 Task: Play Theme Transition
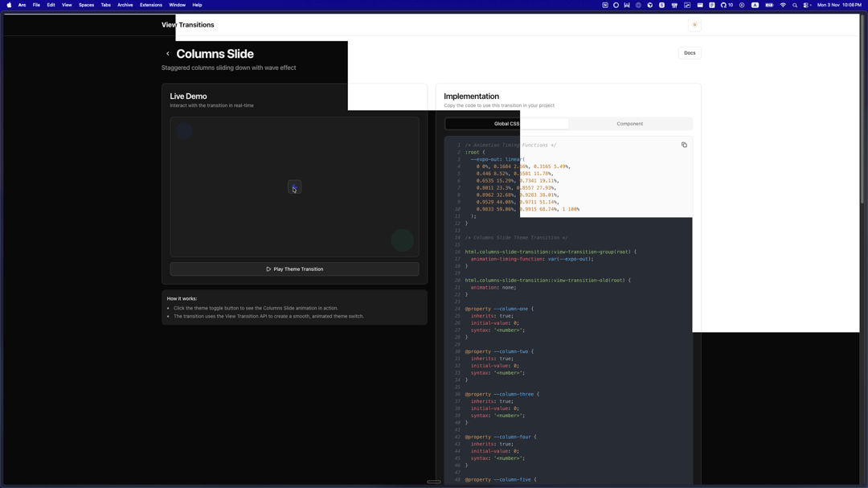click(x=294, y=269)
